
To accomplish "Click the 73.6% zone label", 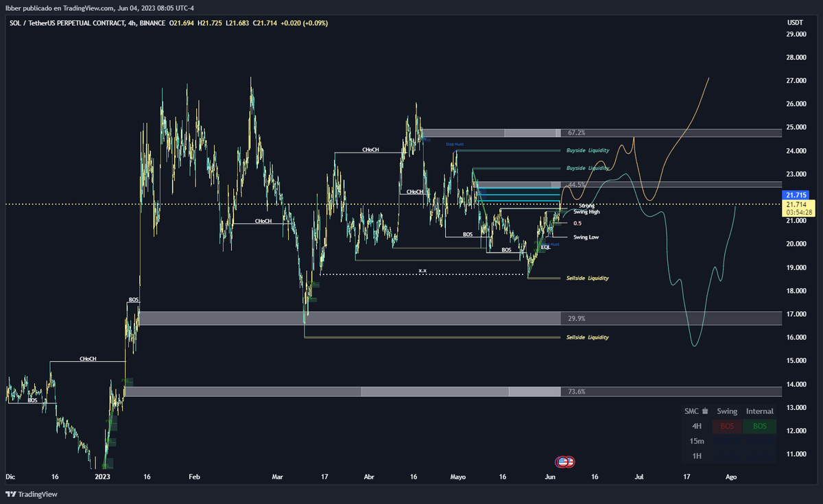I will click(577, 392).
